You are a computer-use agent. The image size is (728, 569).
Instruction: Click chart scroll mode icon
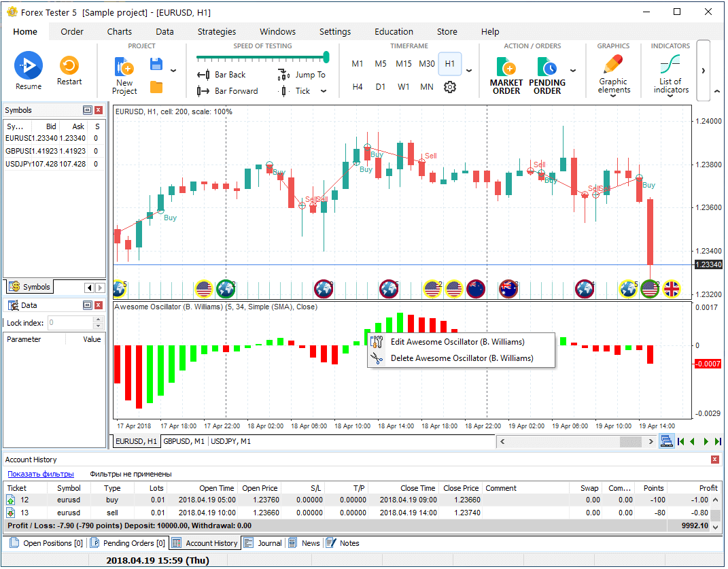[x=666, y=441]
